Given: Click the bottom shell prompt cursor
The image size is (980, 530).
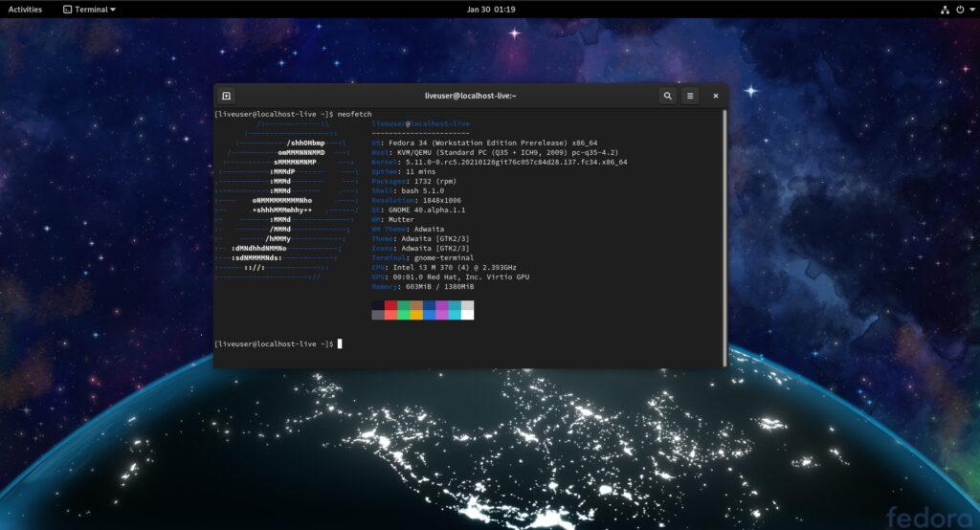Looking at the screenshot, I should point(340,343).
